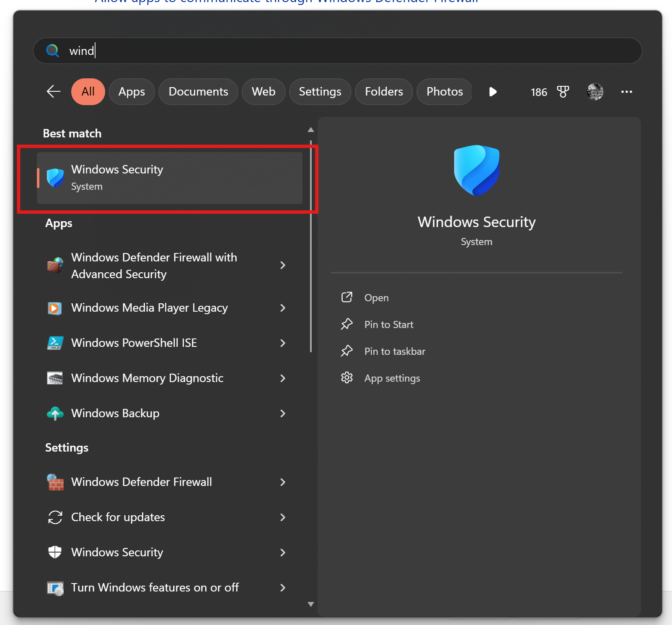Open the three-dot more options menu
Screen dimensions: 672x625
coord(626,92)
